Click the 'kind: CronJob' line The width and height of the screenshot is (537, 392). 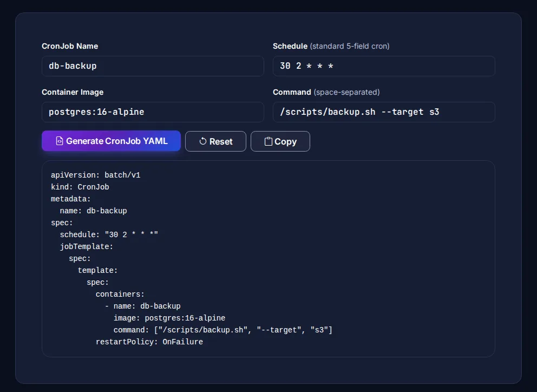(x=80, y=187)
